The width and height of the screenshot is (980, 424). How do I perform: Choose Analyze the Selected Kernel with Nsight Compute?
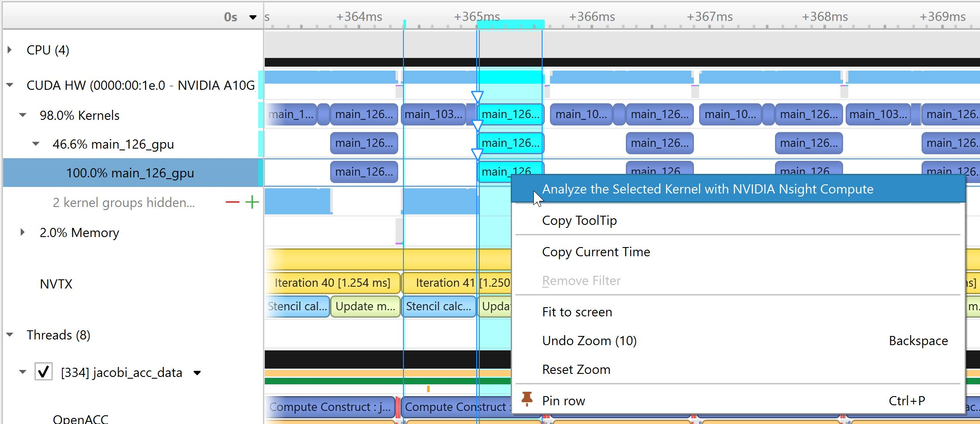pyautogui.click(x=707, y=189)
